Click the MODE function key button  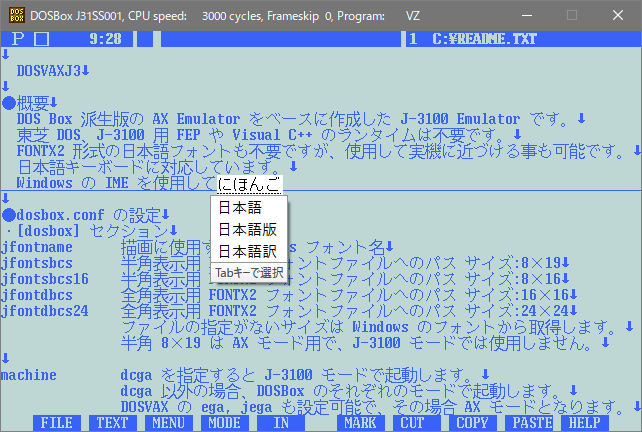[x=224, y=423]
